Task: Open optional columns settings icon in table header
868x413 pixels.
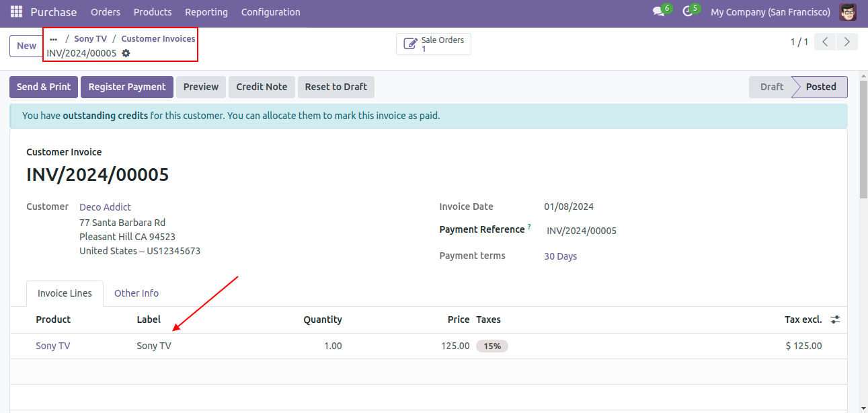Action: coord(835,320)
